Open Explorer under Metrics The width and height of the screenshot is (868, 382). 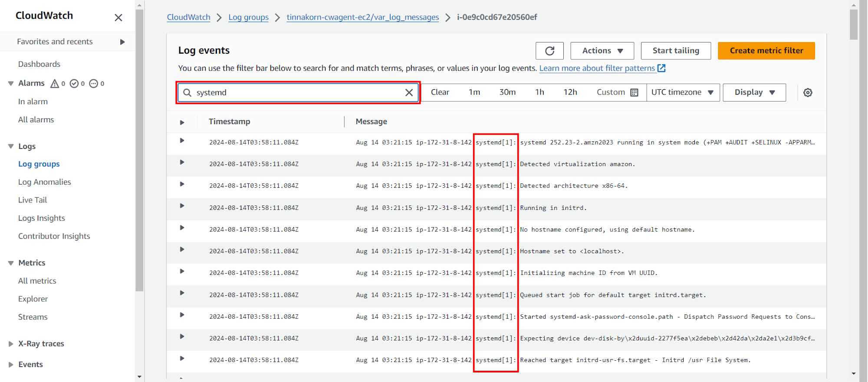pyautogui.click(x=33, y=299)
